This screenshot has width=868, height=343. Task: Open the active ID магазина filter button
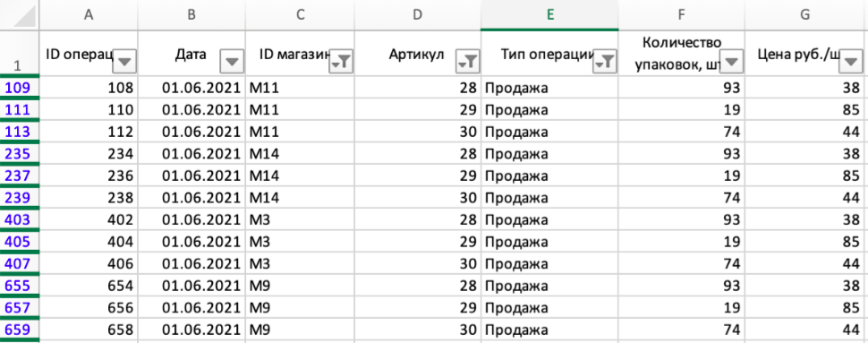(x=341, y=62)
